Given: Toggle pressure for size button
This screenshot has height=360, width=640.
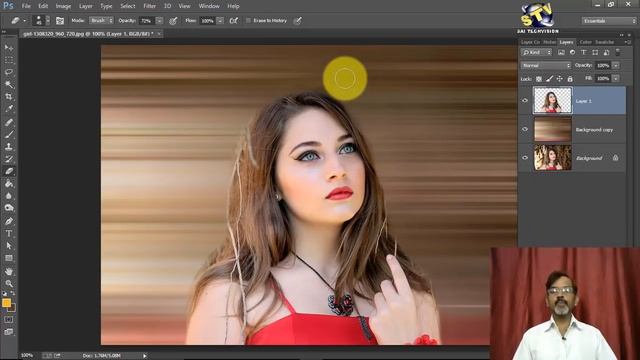Looking at the screenshot, I should pos(298,20).
